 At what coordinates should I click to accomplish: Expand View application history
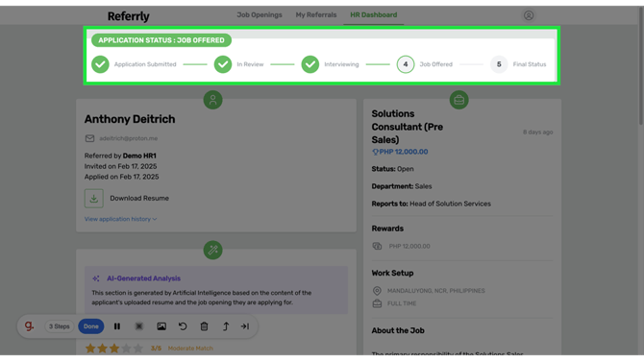121,219
